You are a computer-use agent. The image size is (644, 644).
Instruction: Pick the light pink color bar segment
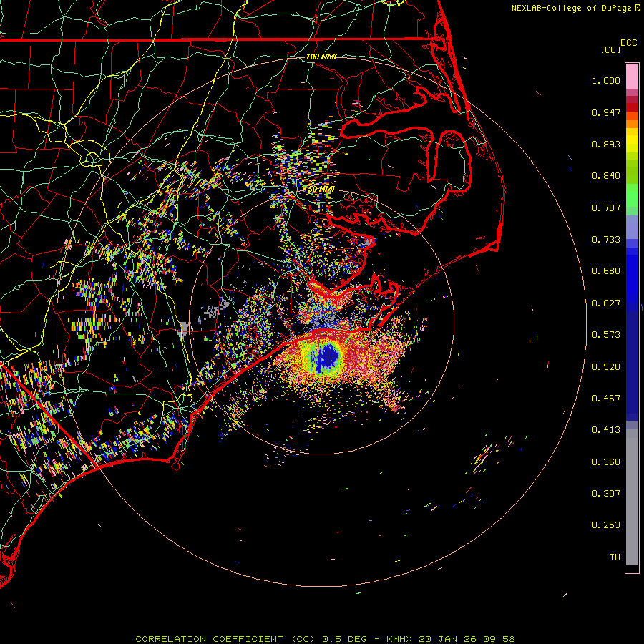(x=632, y=76)
